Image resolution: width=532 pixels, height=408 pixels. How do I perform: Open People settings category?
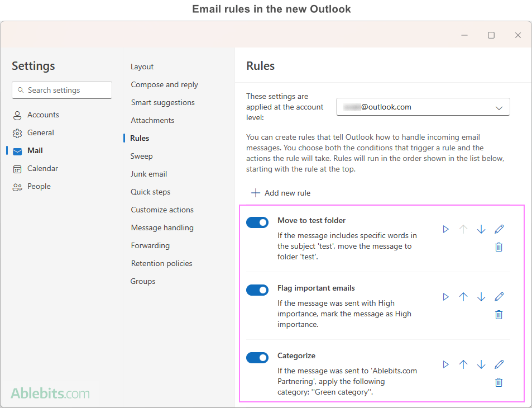[32, 187]
